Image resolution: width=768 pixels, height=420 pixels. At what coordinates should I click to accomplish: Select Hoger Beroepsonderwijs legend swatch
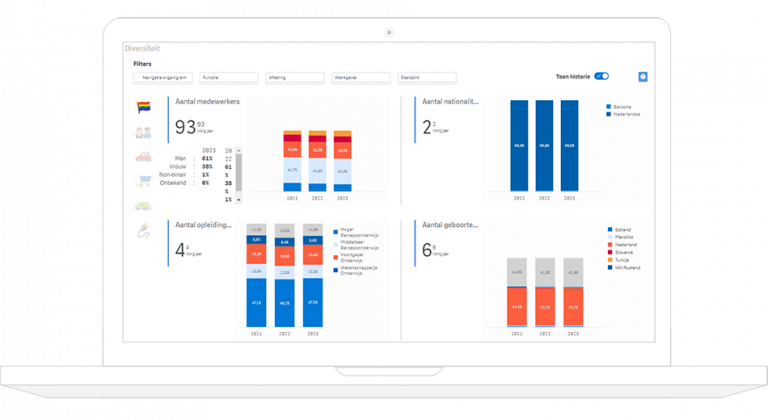coord(335,230)
